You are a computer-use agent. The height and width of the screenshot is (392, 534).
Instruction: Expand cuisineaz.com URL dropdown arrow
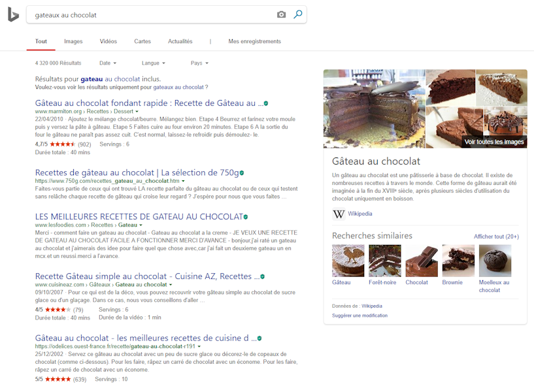[x=171, y=285]
